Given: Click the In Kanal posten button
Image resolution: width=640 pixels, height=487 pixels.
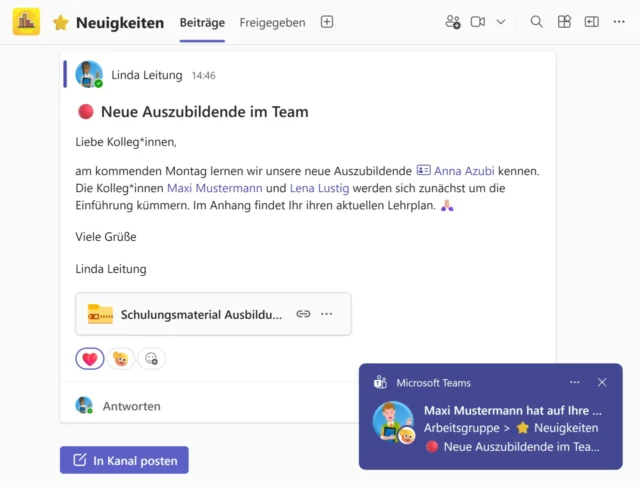Looking at the screenshot, I should pos(124,460).
